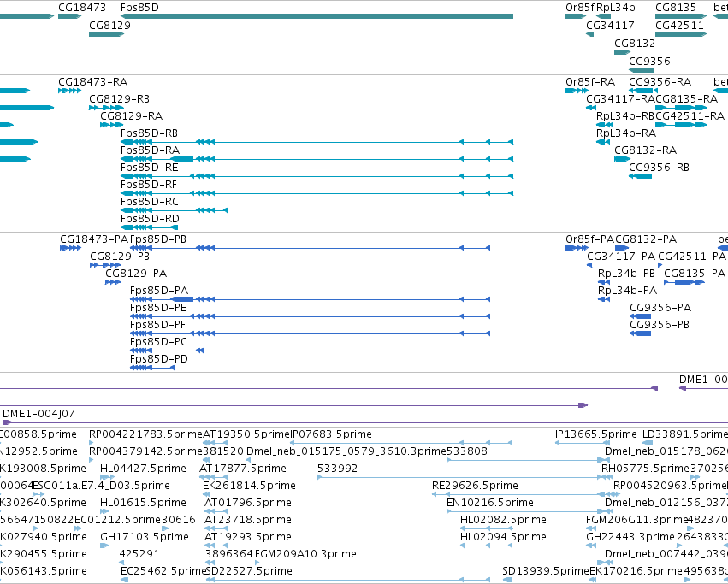Select transcript label CG8132-RA
The height and width of the screenshot is (584, 728).
pos(645,150)
